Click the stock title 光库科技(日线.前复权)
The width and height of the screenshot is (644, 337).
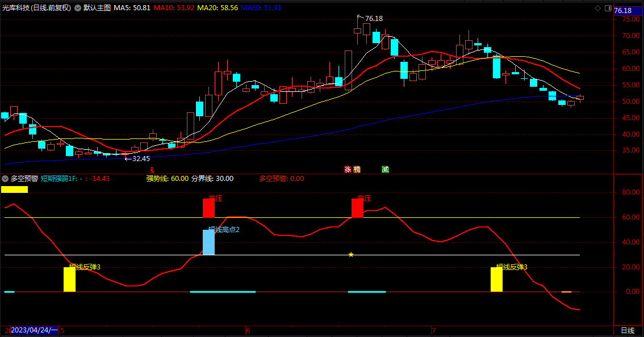[36, 8]
